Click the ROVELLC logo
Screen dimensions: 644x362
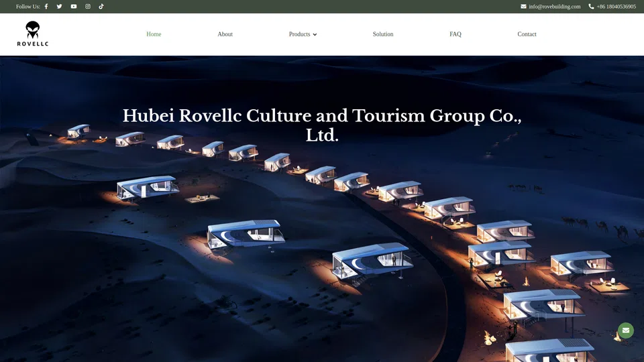[33, 34]
